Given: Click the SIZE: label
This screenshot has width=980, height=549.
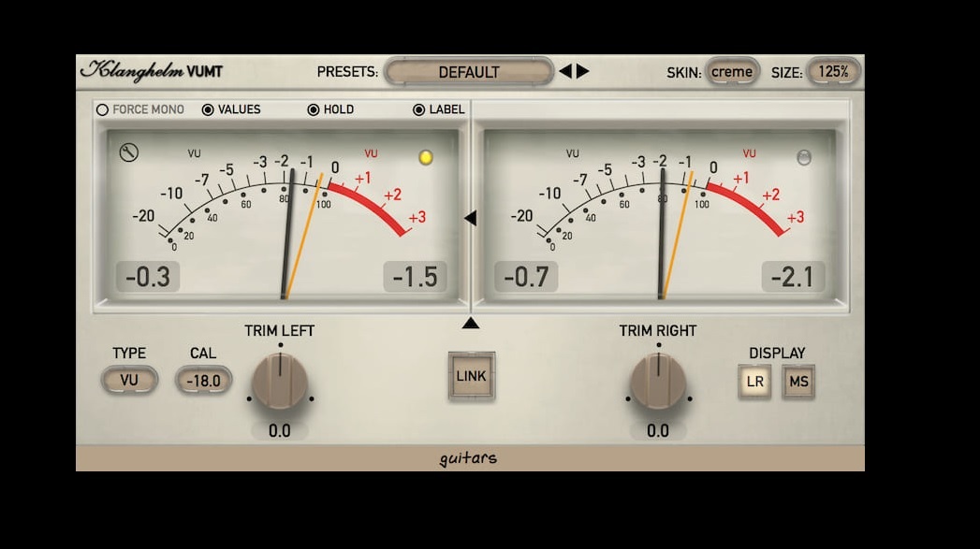Looking at the screenshot, I should coord(787,73).
